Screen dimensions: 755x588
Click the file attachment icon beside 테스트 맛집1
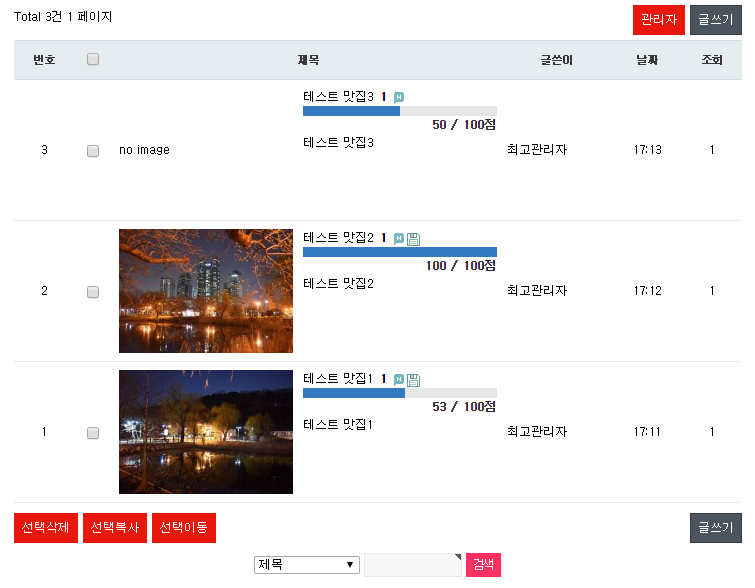(413, 380)
